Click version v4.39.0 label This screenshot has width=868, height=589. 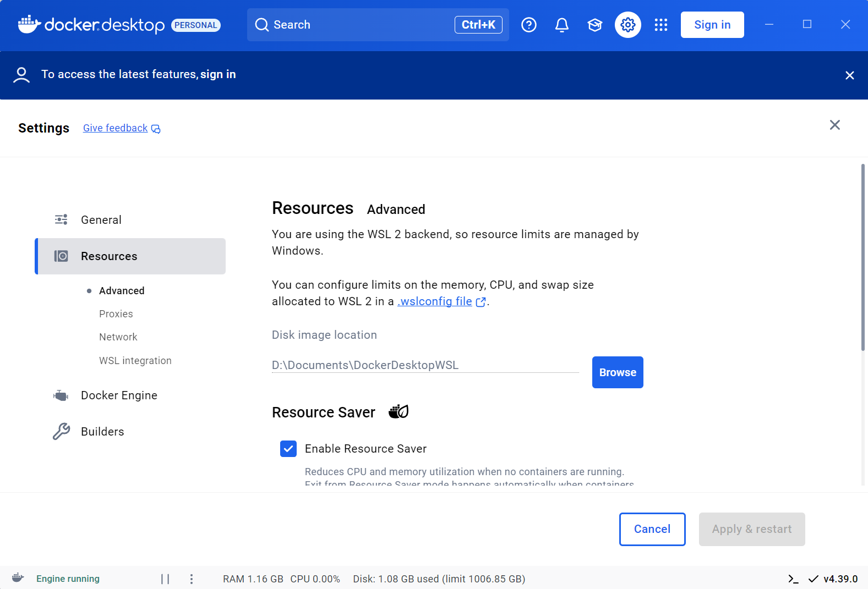click(840, 579)
